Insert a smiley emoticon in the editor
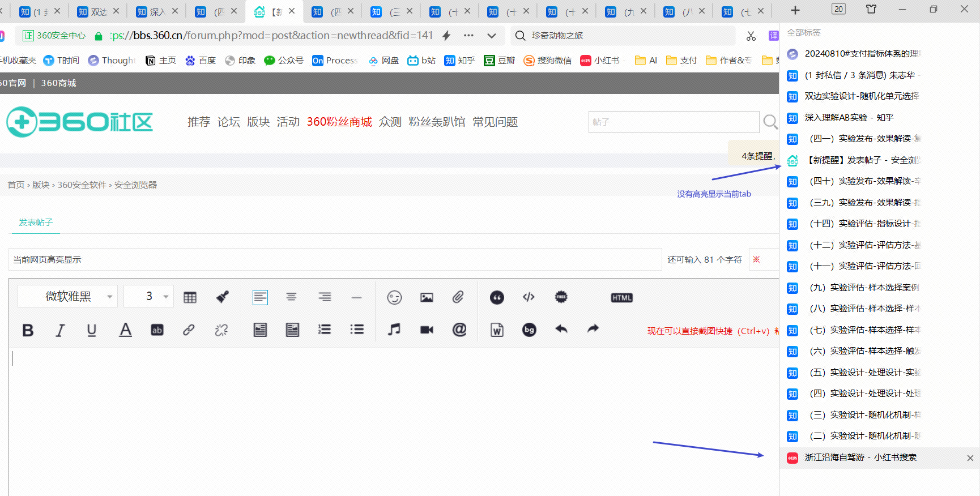This screenshot has height=496, width=980. point(394,297)
